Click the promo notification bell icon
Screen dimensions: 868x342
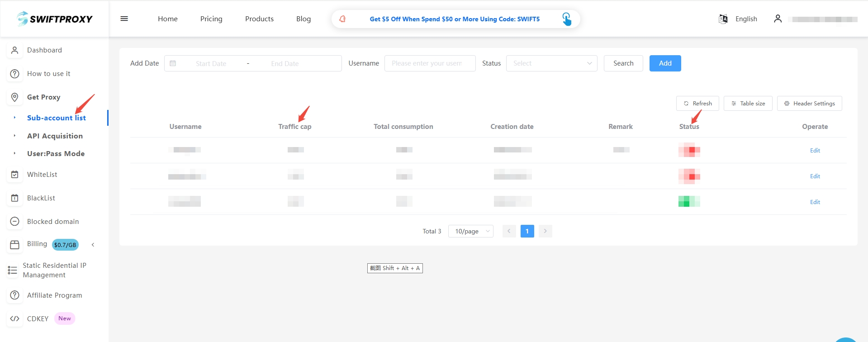point(342,19)
